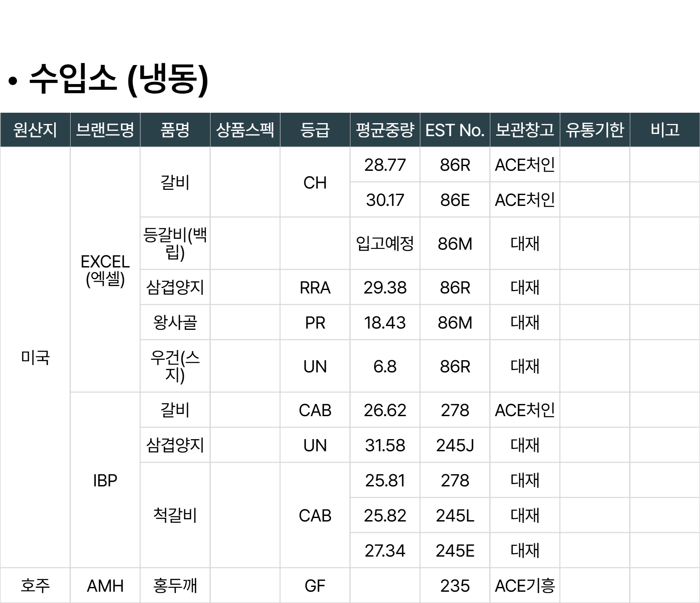This screenshot has height=603, width=700.
Task: Select the 수입소 (냉동) heading
Action: coord(118,79)
